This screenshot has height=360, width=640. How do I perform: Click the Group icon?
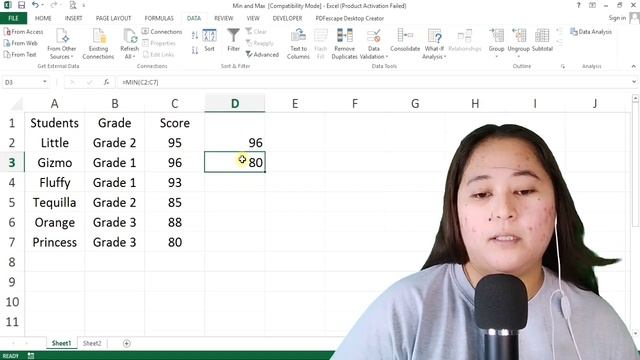496,37
